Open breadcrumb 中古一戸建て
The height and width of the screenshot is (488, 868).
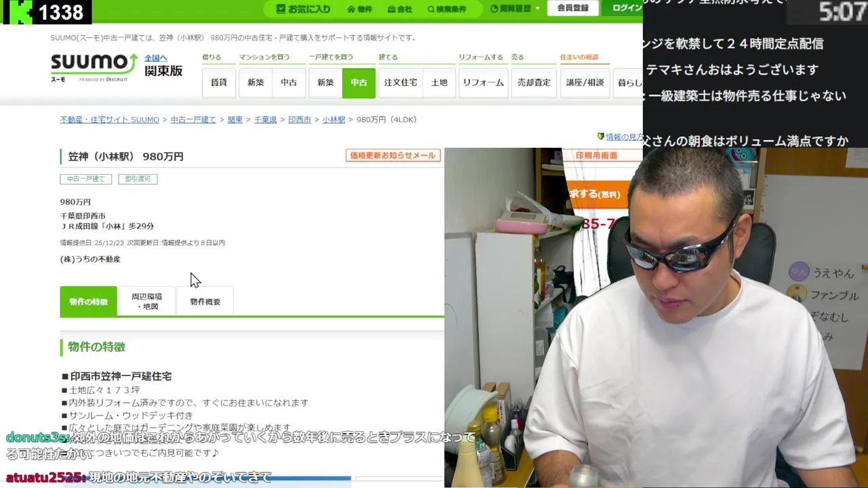tap(193, 120)
